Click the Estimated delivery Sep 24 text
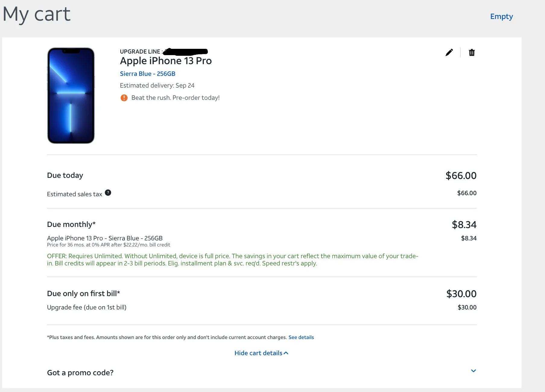Screen dimensions: 545x392 [x=157, y=86]
